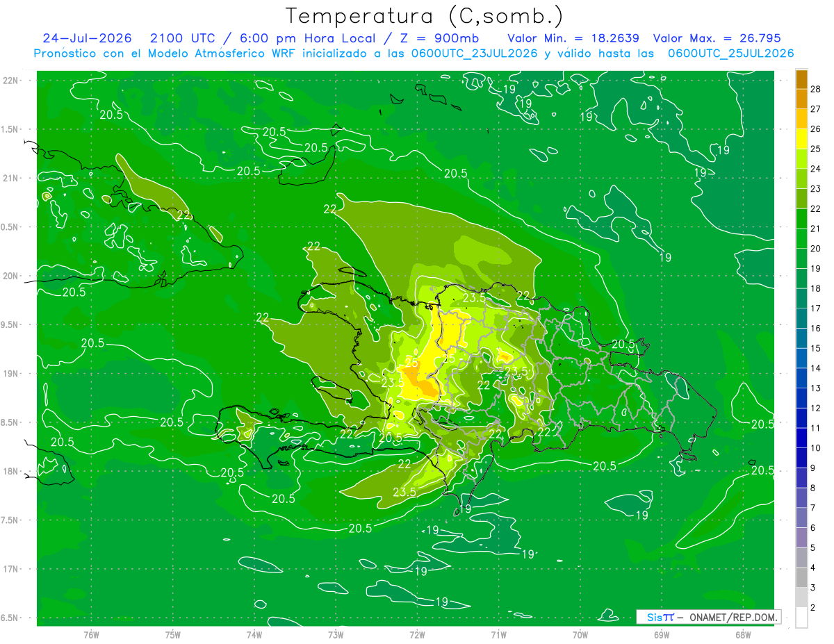Image resolution: width=834 pixels, height=644 pixels.
Task: Click the latitude axis label "20N"
Action: (x=10, y=276)
